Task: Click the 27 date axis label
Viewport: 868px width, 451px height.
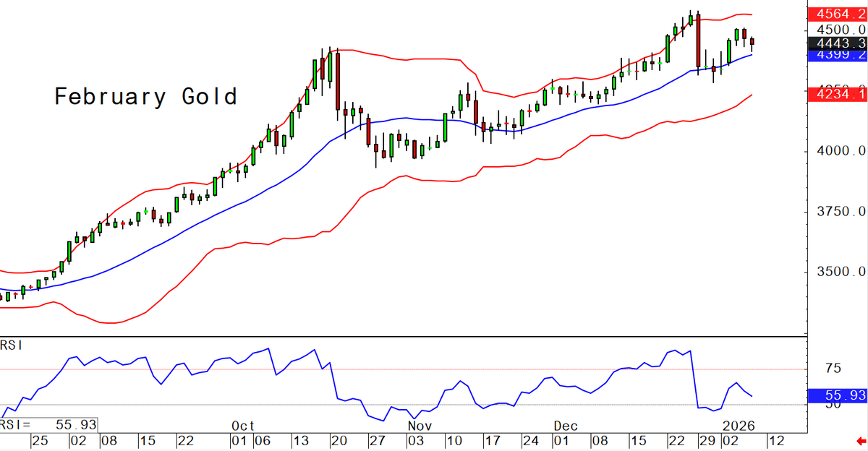Action: click(378, 439)
